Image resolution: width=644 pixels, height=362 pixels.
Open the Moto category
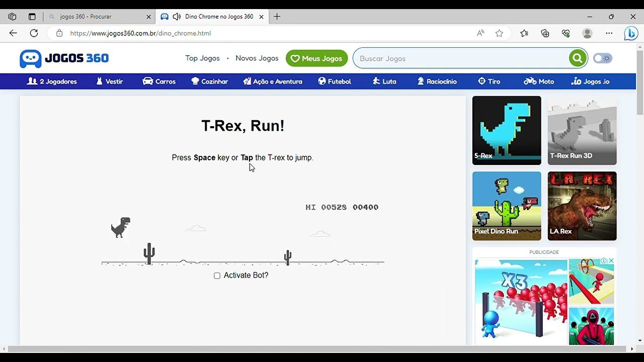(539, 81)
